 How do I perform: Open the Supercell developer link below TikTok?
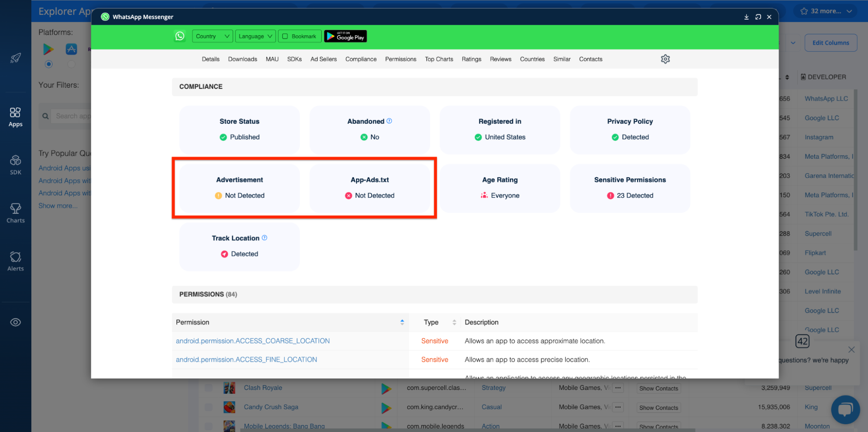(x=818, y=233)
